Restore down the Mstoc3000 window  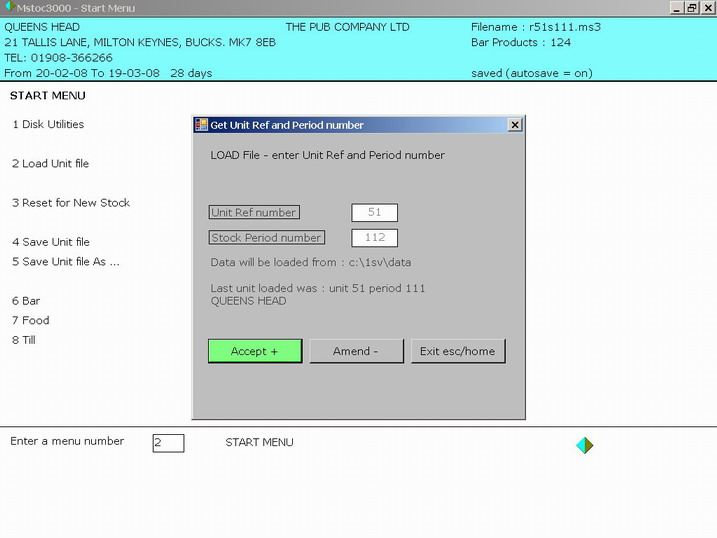click(x=692, y=8)
